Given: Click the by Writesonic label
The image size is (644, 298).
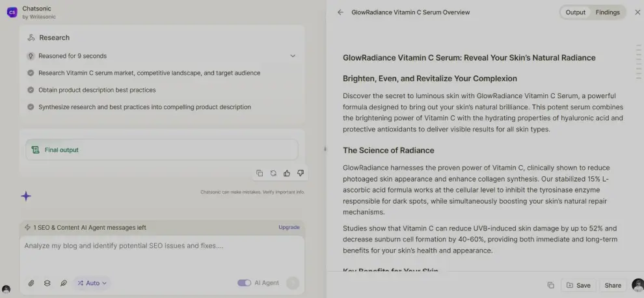Looking at the screenshot, I should 39,17.
